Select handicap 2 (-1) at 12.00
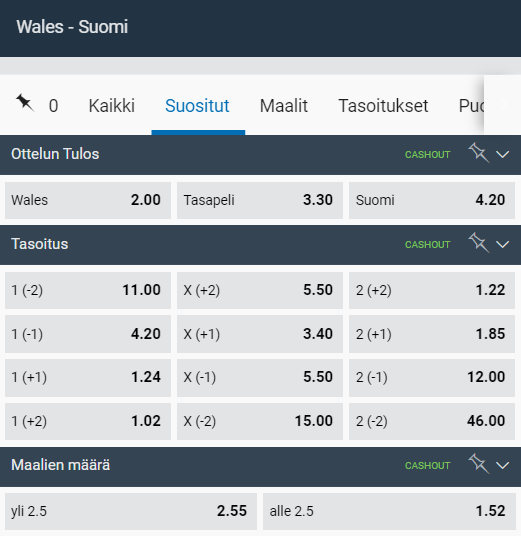This screenshot has height=536, width=521. [x=432, y=378]
